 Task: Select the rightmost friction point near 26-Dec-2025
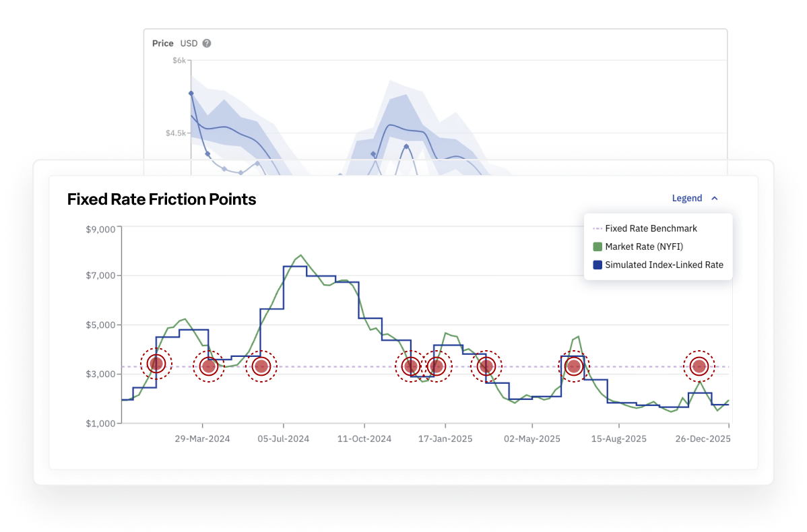[699, 366]
